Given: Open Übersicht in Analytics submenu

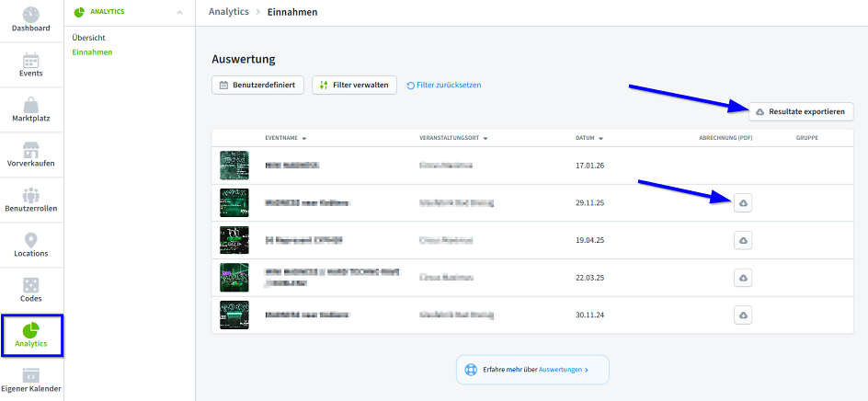Looking at the screenshot, I should click(89, 38).
